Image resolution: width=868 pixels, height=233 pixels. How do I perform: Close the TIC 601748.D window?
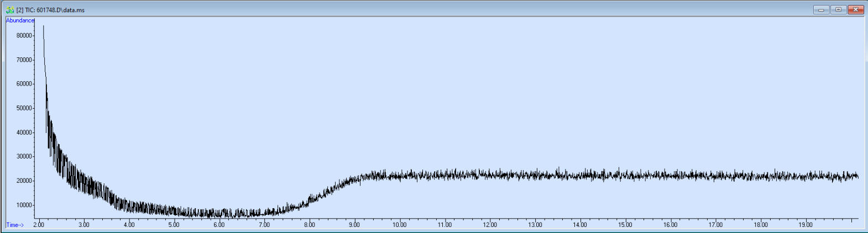click(x=856, y=9)
